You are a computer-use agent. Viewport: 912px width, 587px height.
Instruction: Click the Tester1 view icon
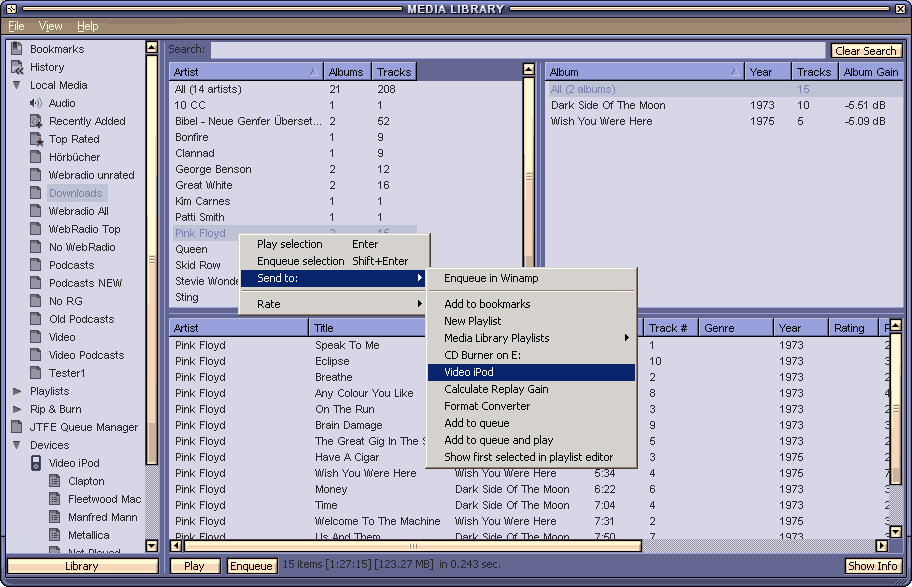coord(35,373)
